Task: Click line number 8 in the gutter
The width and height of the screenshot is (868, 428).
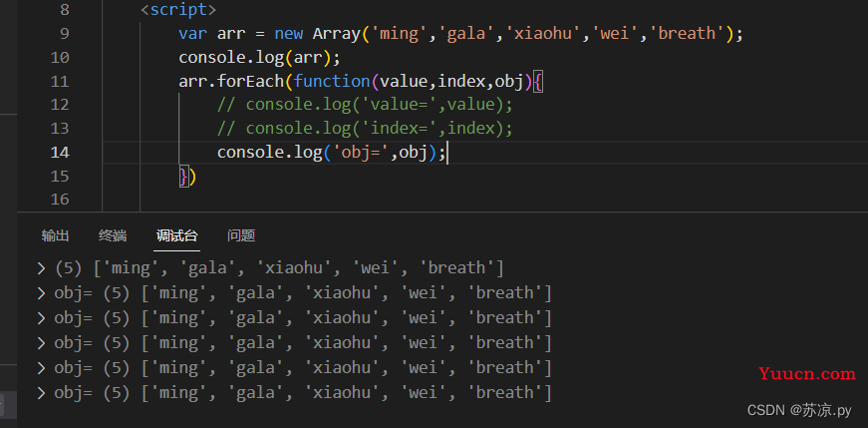Action: tap(64, 10)
